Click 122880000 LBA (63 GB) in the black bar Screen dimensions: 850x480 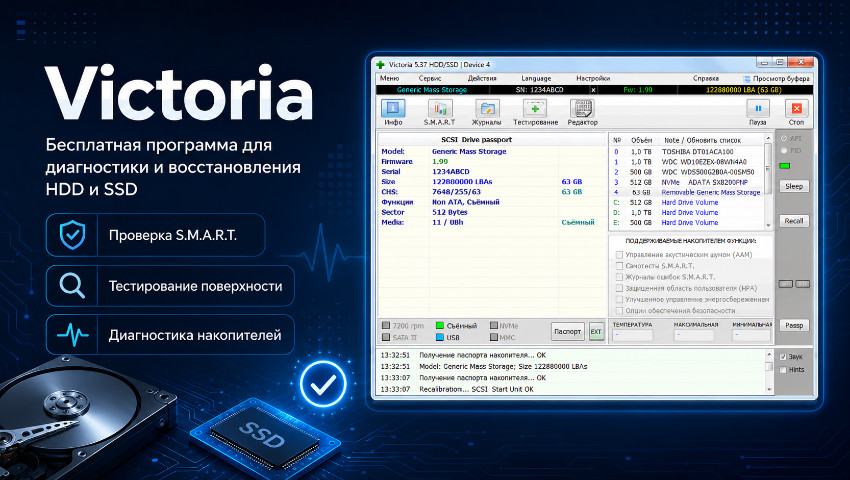[x=744, y=90]
